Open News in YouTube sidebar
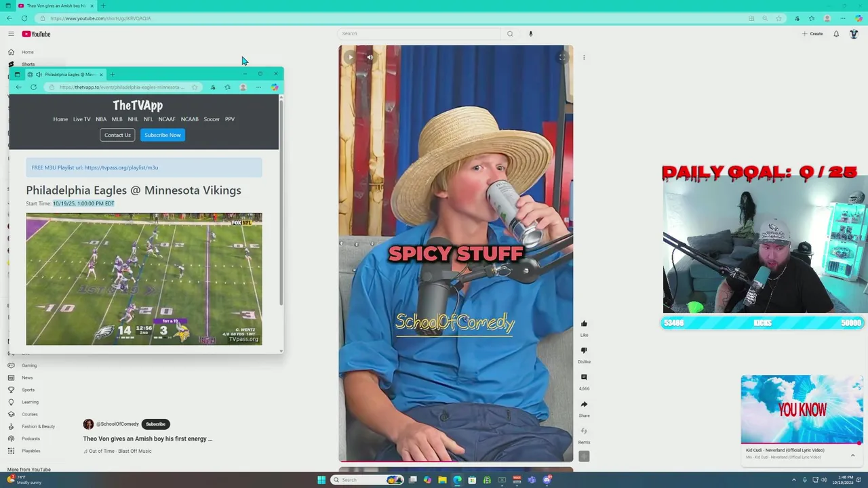Image resolution: width=868 pixels, height=488 pixels. point(27,378)
